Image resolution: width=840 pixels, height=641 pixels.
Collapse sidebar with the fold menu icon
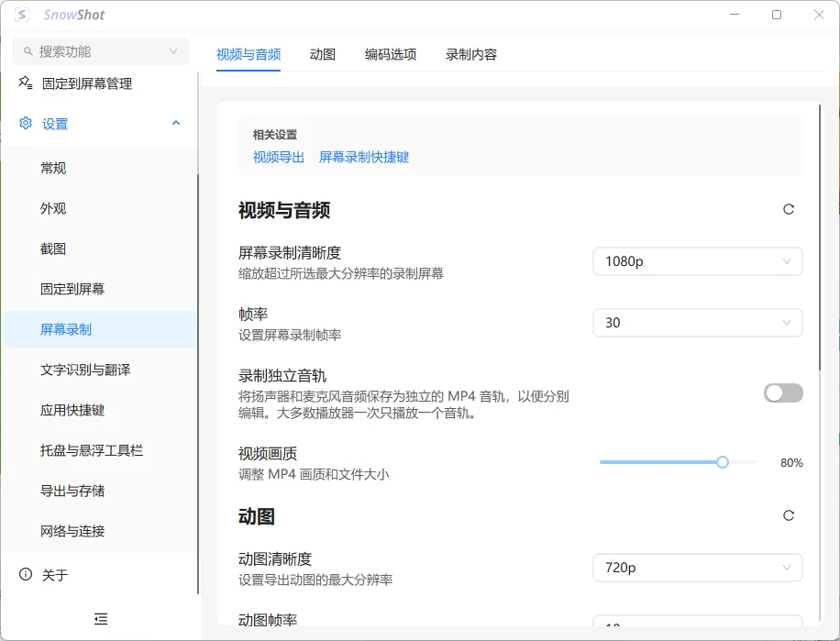pyautogui.click(x=101, y=619)
